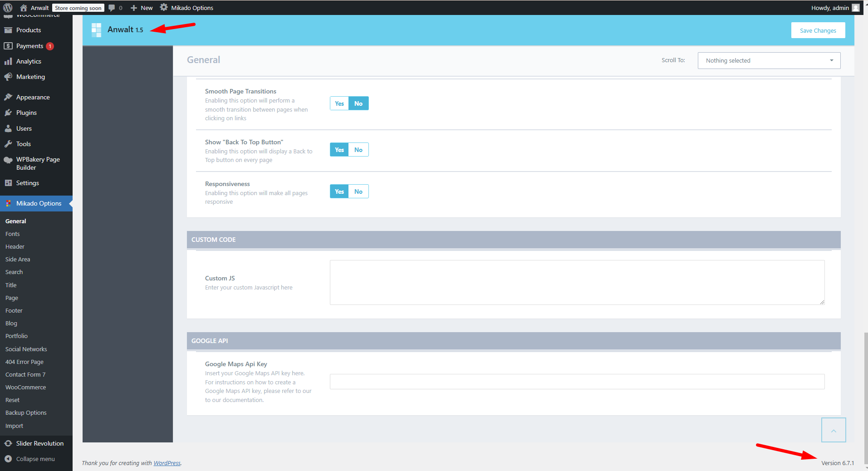Viewport: 868px width, 471px height.
Task: Click the Payments notification badge
Action: [50, 46]
